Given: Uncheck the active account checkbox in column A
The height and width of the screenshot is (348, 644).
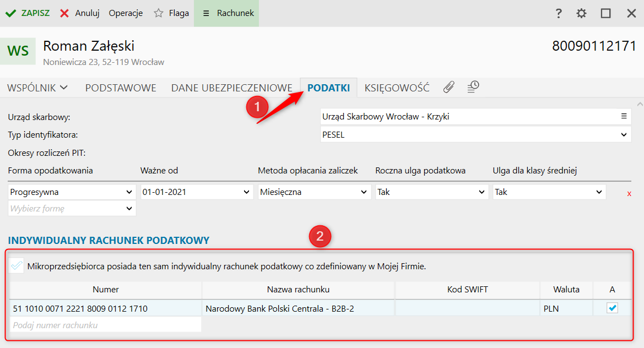Looking at the screenshot, I should pos(612,308).
